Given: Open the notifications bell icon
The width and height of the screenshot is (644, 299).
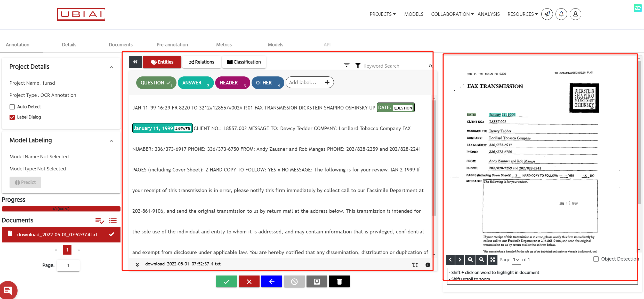Looking at the screenshot, I should coord(561,14).
